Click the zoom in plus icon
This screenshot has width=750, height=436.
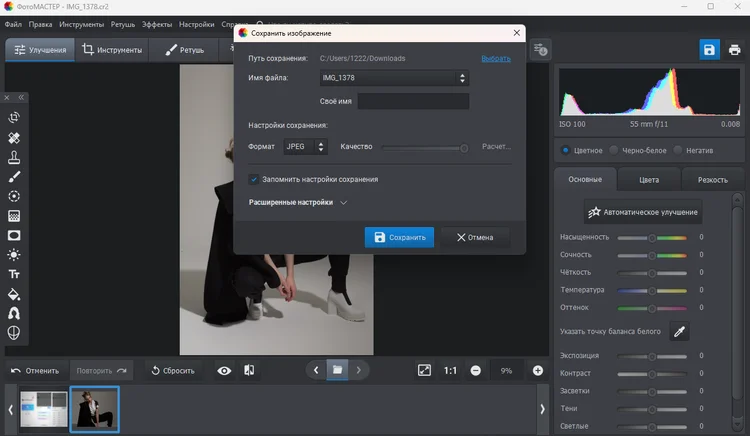pos(538,370)
